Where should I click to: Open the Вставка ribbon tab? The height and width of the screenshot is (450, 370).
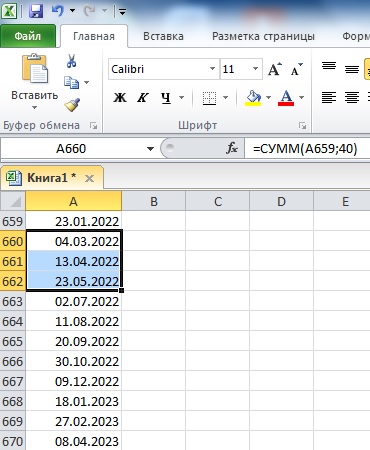(163, 36)
